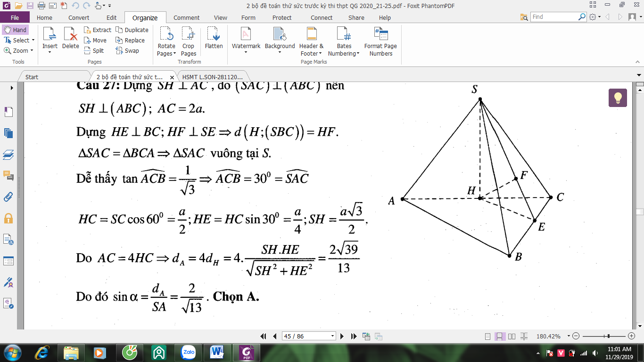Viewport: 644px width, 362px height.
Task: Open the Comments navigation panel
Action: pyautogui.click(x=8, y=176)
